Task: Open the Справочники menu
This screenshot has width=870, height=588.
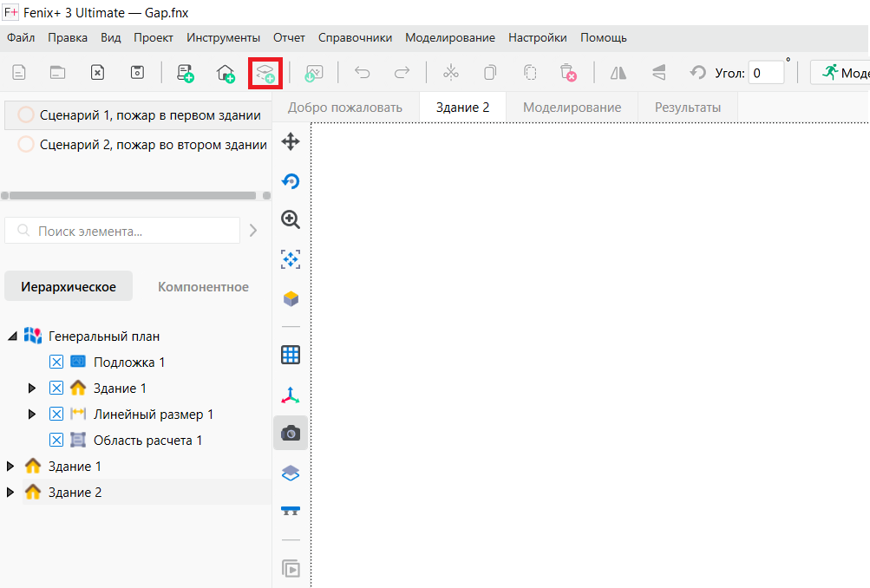Action: [x=355, y=37]
